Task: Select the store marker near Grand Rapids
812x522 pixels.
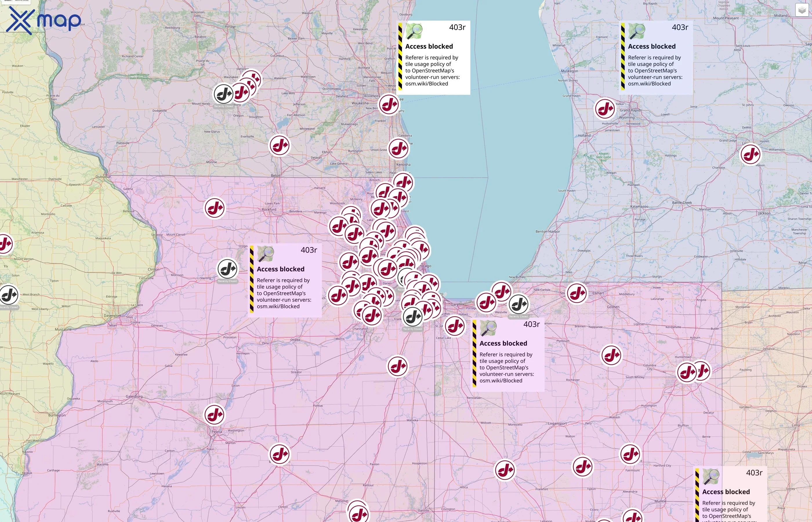Action: tap(605, 108)
